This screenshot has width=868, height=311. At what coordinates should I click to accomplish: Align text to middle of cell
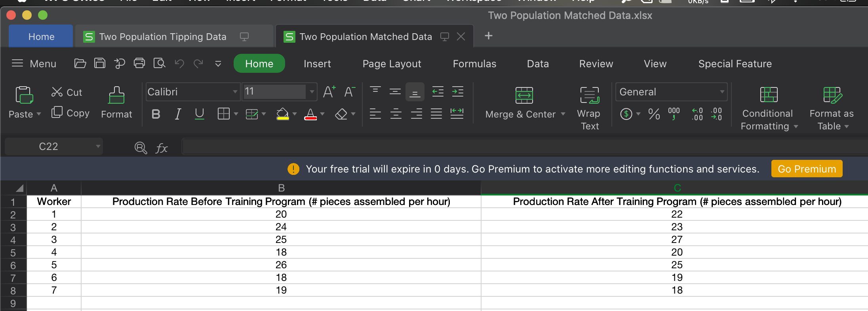(395, 91)
